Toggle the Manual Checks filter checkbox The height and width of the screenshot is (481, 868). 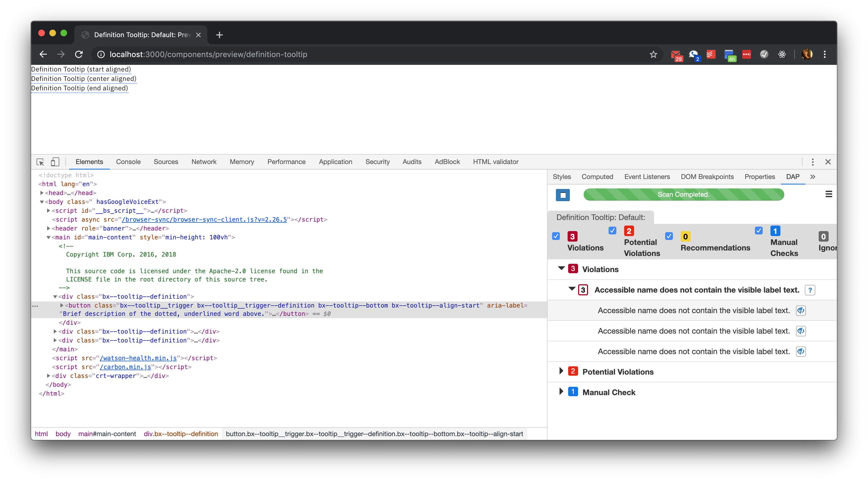tap(759, 231)
